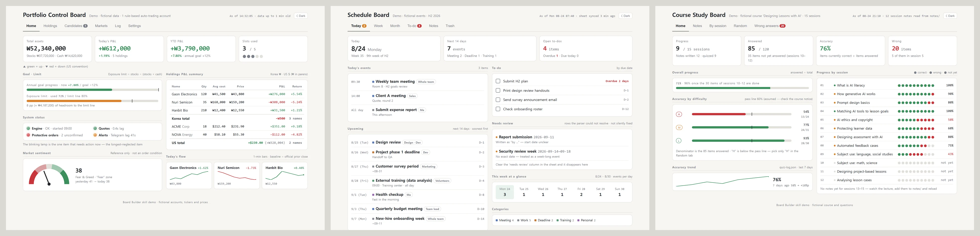Click the Protective orders red lamp
The height and width of the screenshot is (236, 980).
click(x=28, y=135)
